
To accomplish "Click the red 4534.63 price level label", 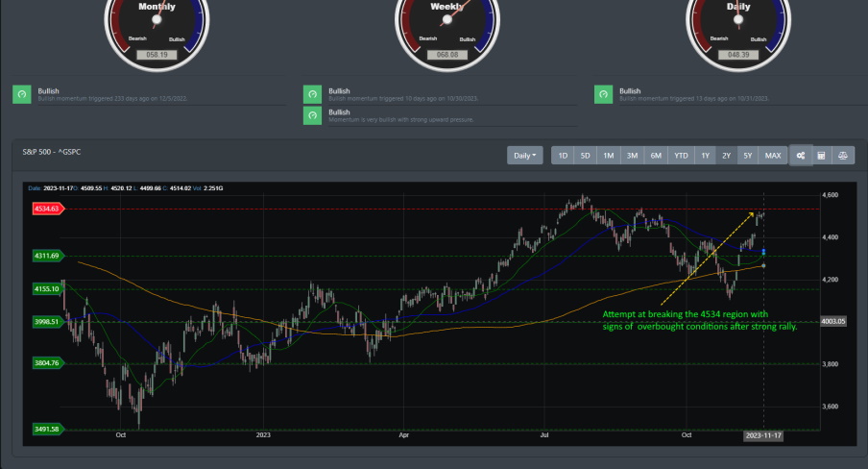I will [46, 208].
